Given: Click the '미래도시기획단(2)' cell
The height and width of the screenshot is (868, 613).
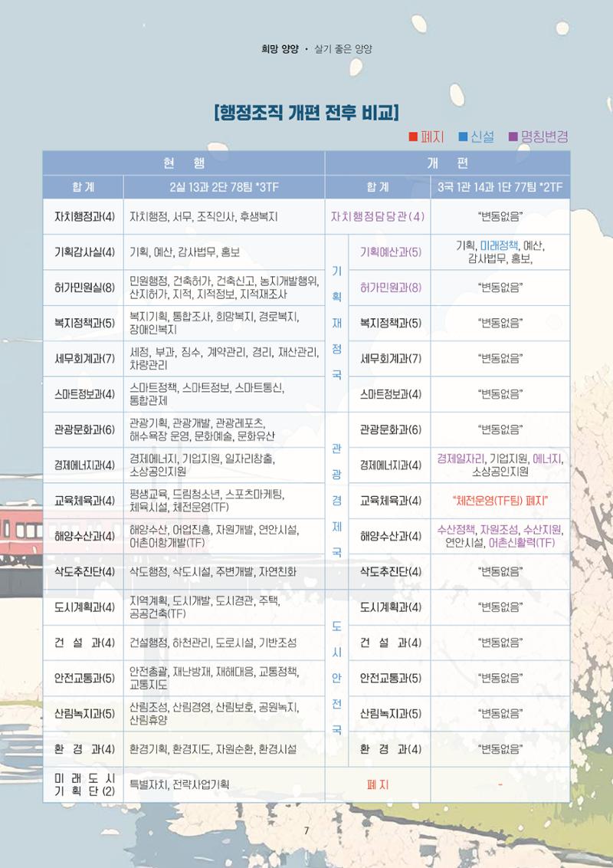Looking at the screenshot, I should tap(84, 784).
